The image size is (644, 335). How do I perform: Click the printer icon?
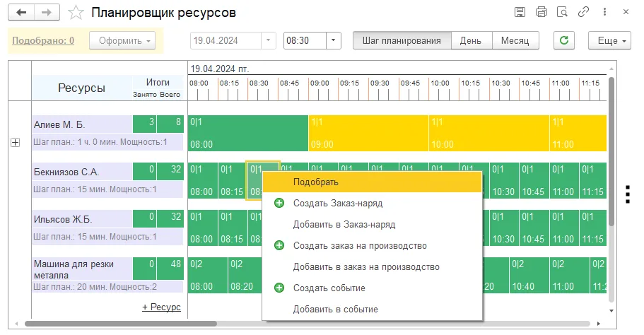pyautogui.click(x=541, y=12)
